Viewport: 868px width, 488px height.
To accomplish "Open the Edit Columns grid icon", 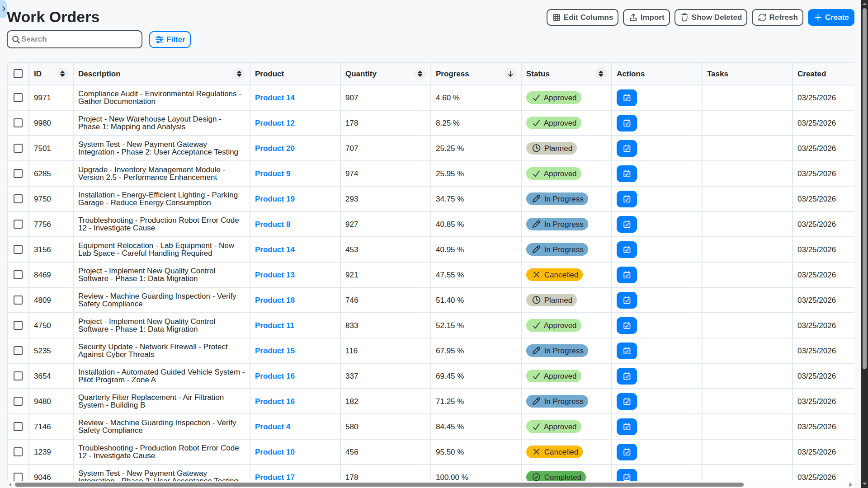I will tap(557, 17).
